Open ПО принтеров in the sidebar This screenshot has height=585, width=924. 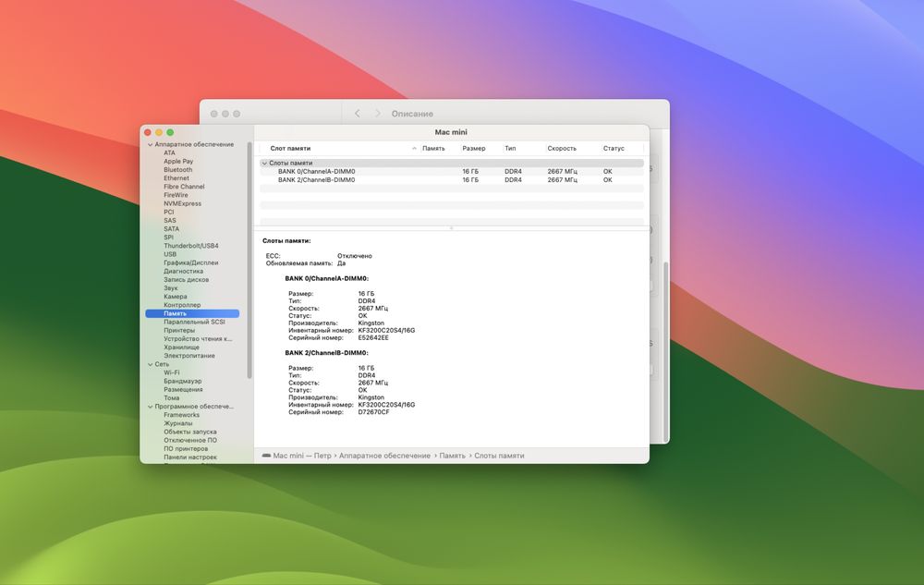pyautogui.click(x=186, y=449)
